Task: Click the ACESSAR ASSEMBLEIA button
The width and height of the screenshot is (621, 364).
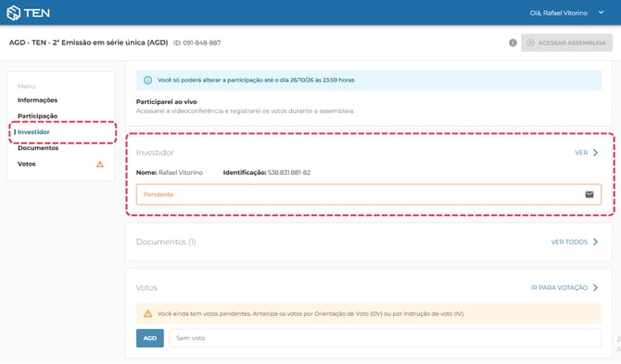Action: click(x=566, y=43)
